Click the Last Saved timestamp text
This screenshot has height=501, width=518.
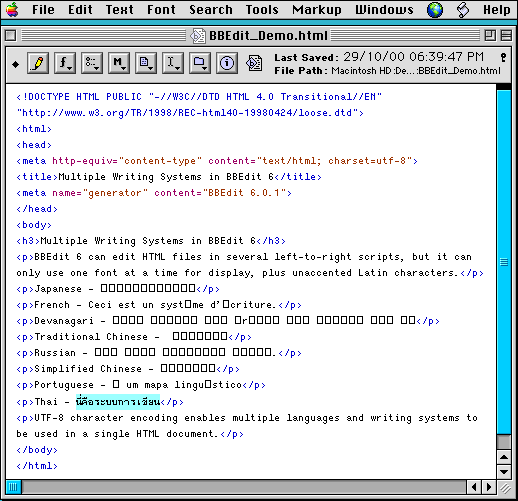379,57
